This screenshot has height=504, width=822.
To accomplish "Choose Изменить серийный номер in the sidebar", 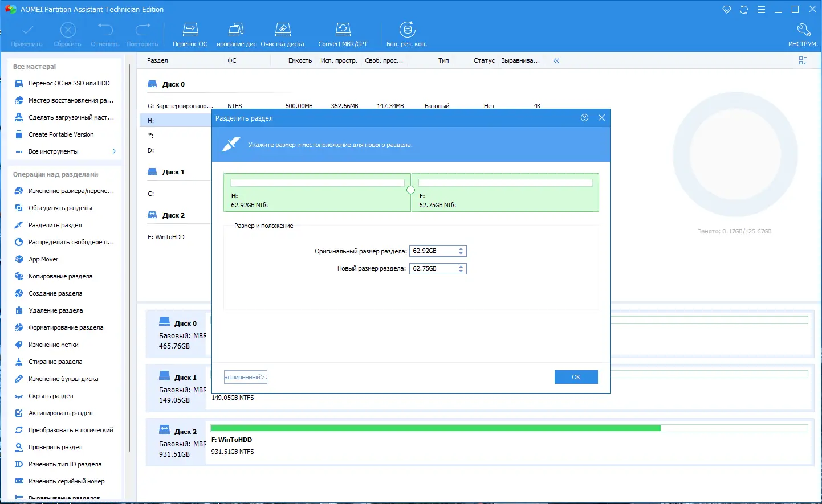I will pos(66,481).
